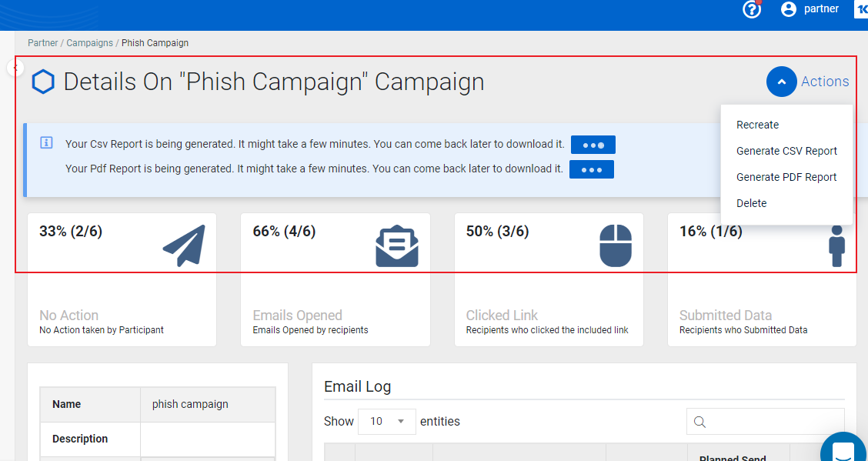The image size is (868, 461).
Task: Collapse the left sidebar arrow
Action: (15, 68)
